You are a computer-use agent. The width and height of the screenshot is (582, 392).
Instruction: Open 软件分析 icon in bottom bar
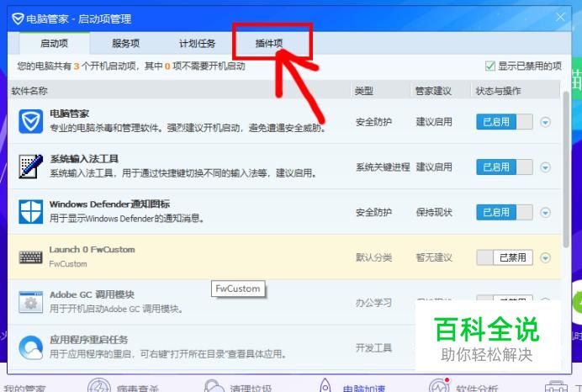(x=440, y=386)
